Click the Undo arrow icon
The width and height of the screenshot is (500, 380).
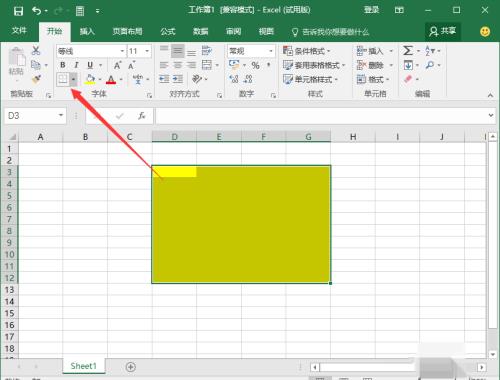click(37, 11)
